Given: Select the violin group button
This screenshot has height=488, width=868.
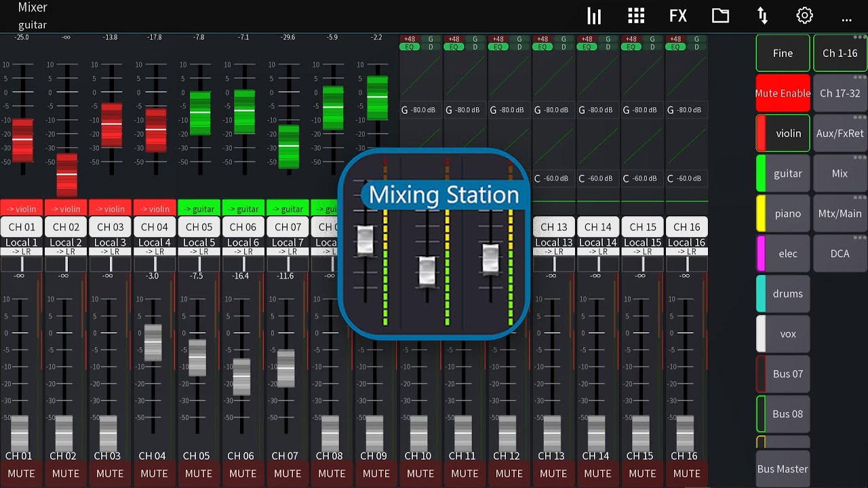Looking at the screenshot, I should 783,134.
